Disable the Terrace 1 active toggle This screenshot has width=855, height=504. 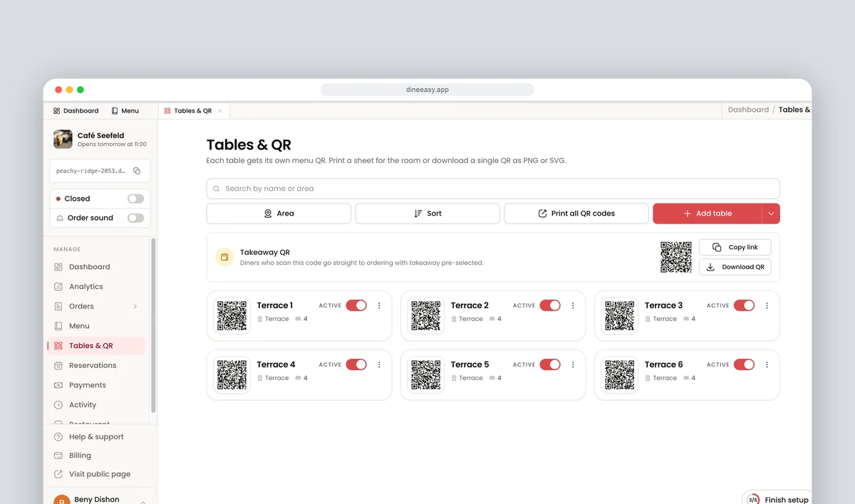356,305
